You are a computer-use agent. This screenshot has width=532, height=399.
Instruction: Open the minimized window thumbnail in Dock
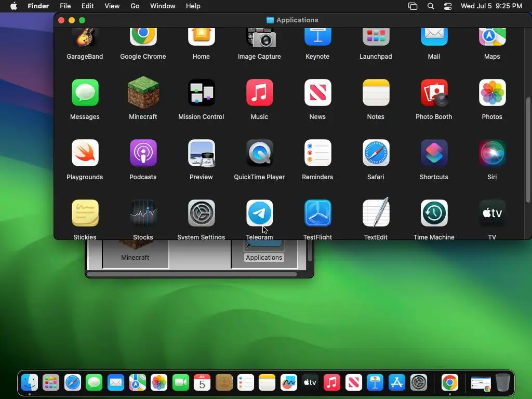coord(481,383)
